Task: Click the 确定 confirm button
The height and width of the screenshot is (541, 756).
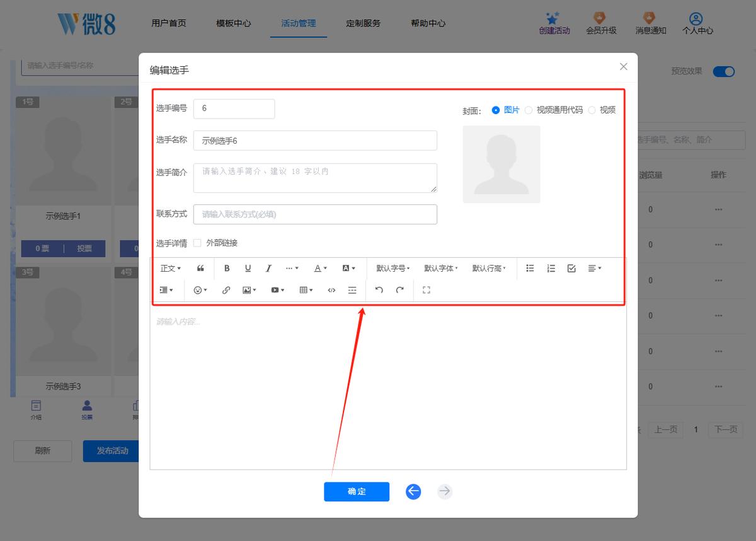Action: coord(357,492)
